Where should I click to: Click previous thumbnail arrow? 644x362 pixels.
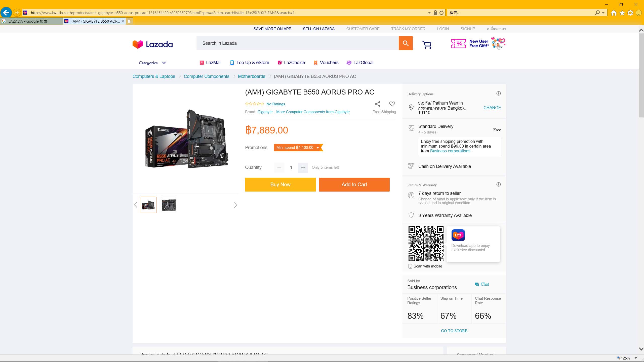pos(136,205)
